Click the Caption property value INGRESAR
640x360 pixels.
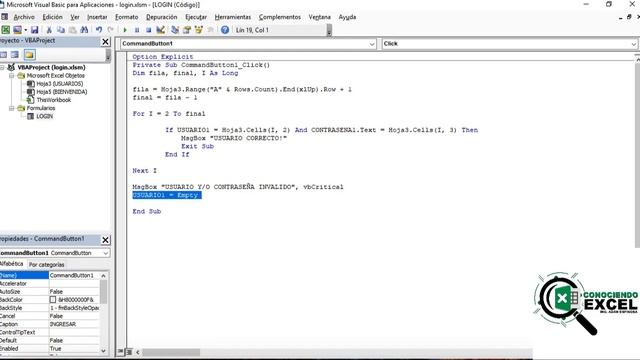click(74, 324)
